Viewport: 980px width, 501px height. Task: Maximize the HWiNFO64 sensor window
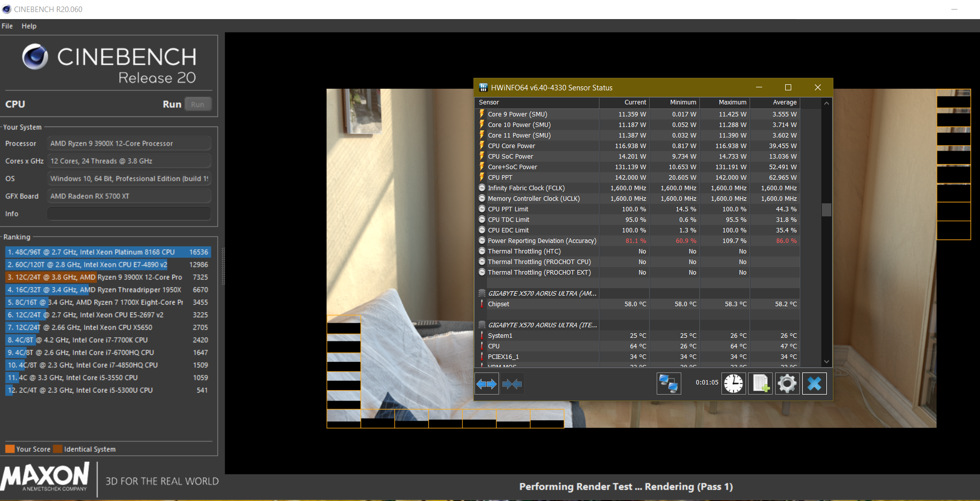[788, 87]
